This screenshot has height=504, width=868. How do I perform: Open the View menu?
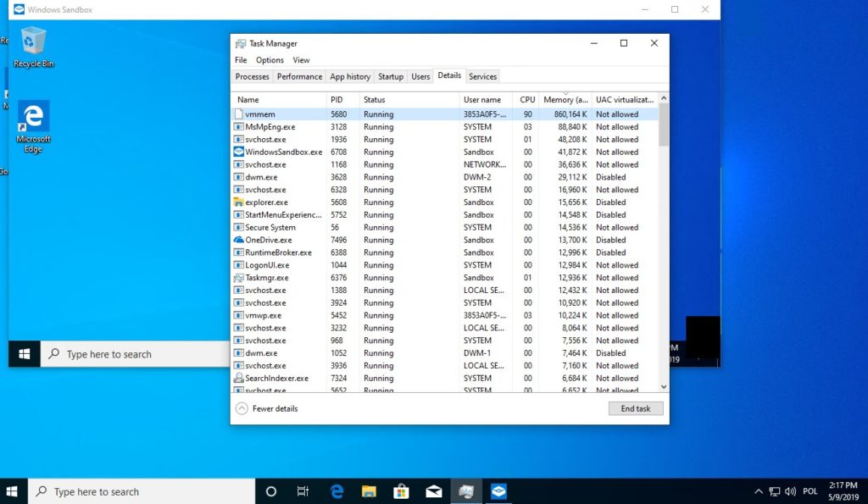[301, 60]
